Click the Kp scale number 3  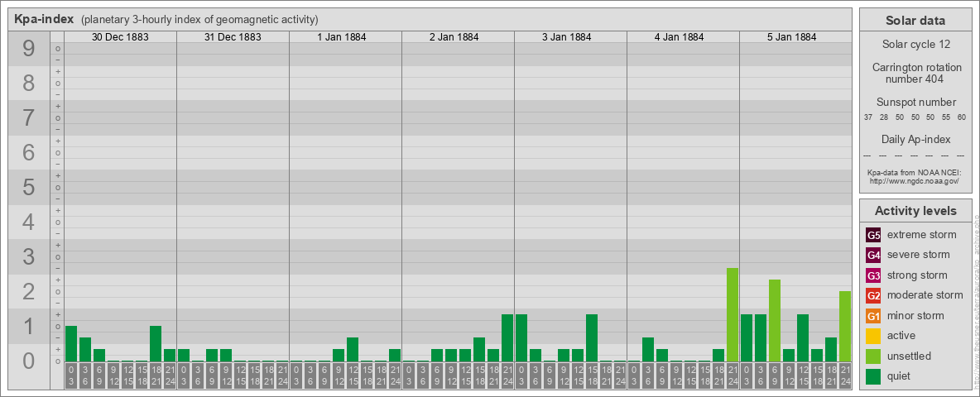[x=29, y=256]
